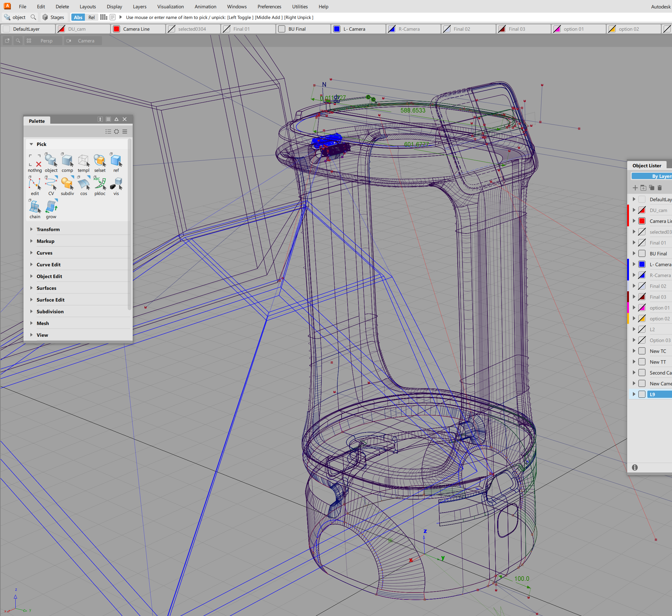Image resolution: width=672 pixels, height=616 pixels.
Task: Open the Visualization menu
Action: [170, 6]
